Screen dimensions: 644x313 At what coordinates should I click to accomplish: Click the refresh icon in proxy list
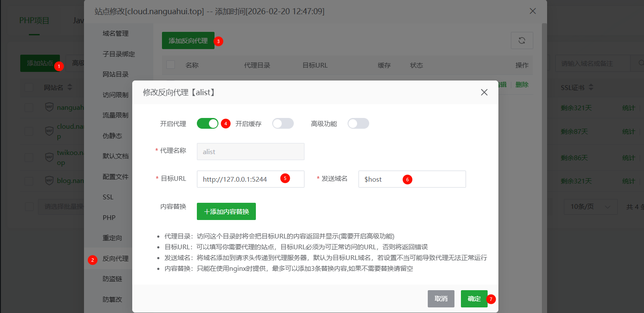click(x=522, y=40)
